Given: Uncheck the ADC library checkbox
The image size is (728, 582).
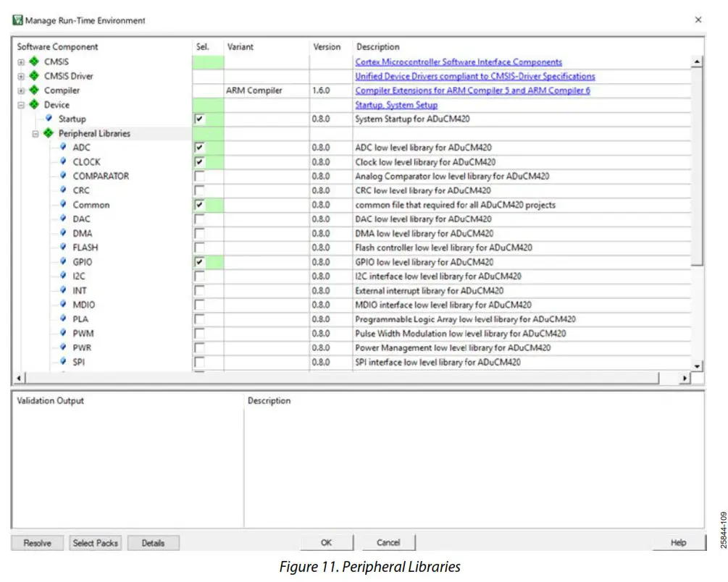Looking at the screenshot, I should point(199,148).
